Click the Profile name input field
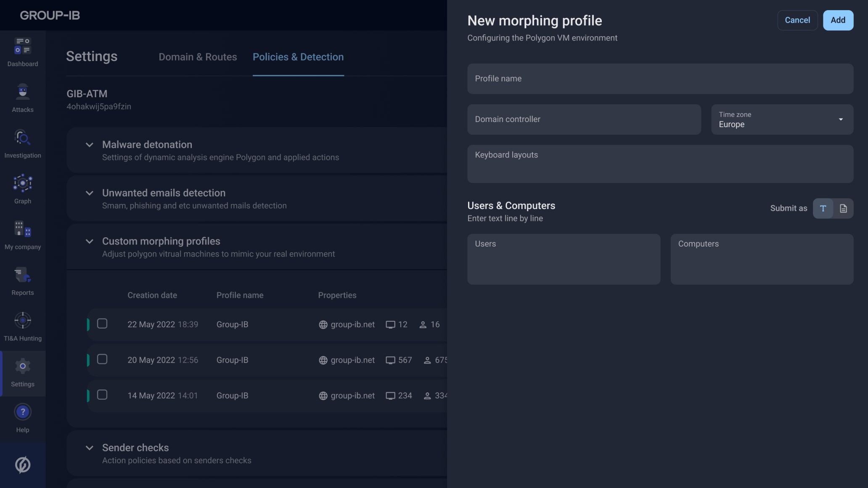Viewport: 868px width, 488px height. coord(660,79)
